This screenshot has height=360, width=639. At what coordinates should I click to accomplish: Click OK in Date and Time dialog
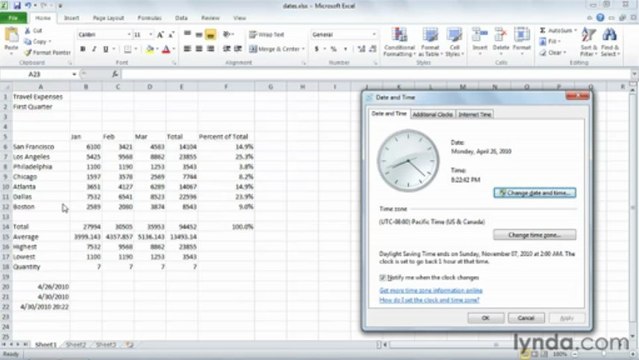485,318
